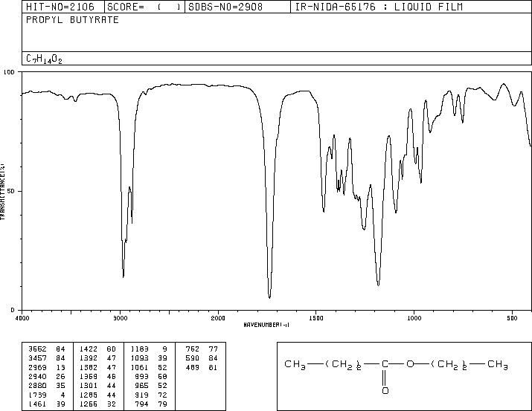Select the 2940 peak table entry
532x411 pixels.
(x=47, y=376)
